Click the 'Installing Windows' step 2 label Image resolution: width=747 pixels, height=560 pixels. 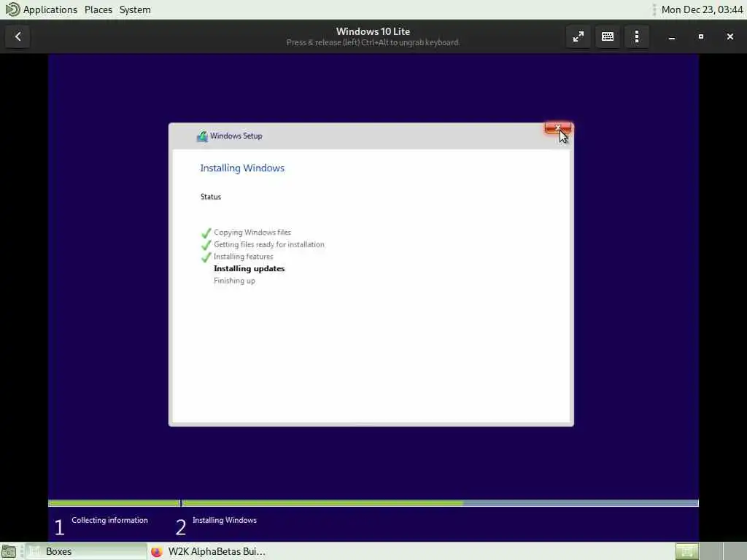pyautogui.click(x=225, y=520)
